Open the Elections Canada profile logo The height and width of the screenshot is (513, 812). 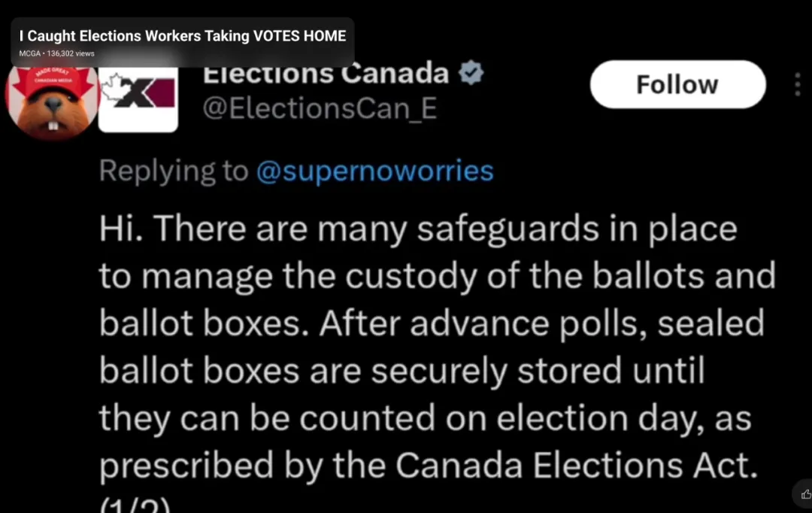(138, 98)
